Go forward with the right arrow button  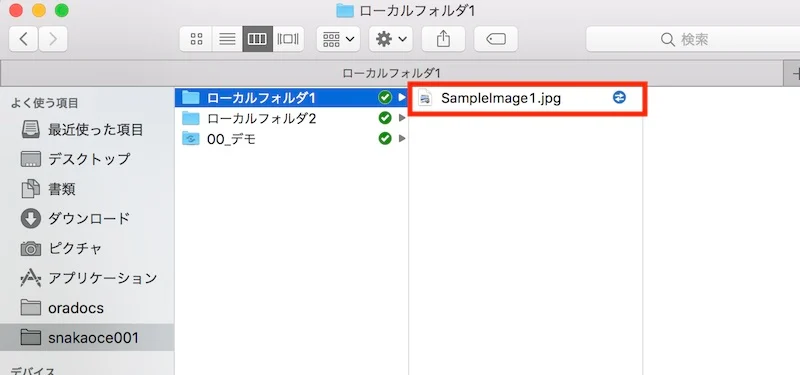[x=53, y=39]
